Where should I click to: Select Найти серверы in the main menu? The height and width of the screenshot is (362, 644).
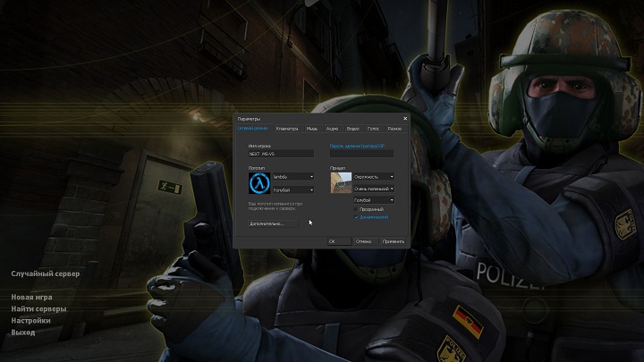pos(38,308)
